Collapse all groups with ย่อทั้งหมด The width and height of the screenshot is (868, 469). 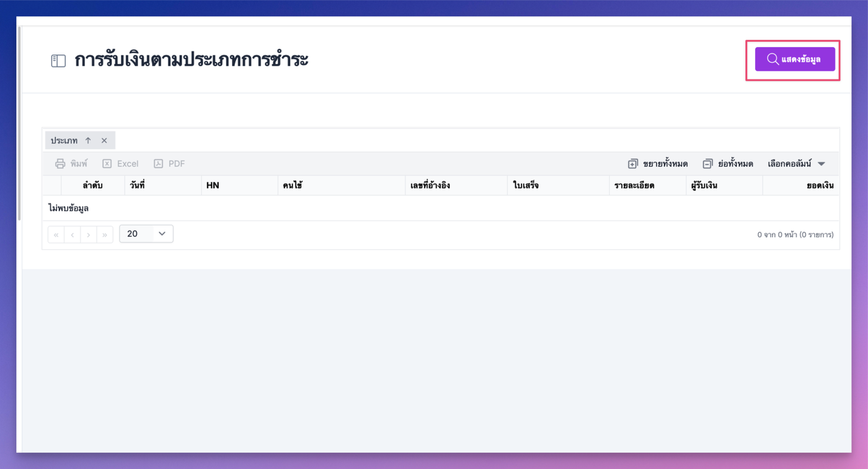click(727, 164)
